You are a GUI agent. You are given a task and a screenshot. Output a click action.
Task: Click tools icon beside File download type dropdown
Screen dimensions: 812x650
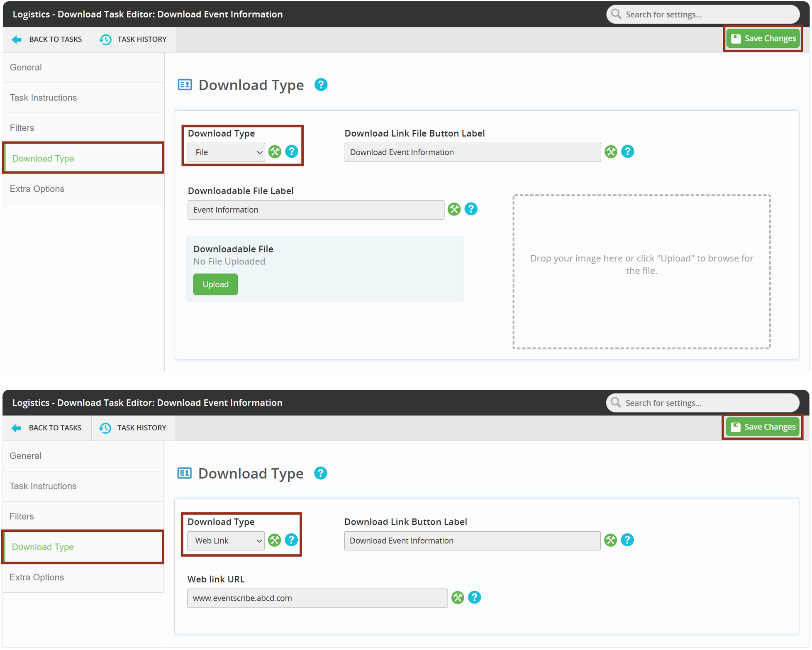point(275,152)
